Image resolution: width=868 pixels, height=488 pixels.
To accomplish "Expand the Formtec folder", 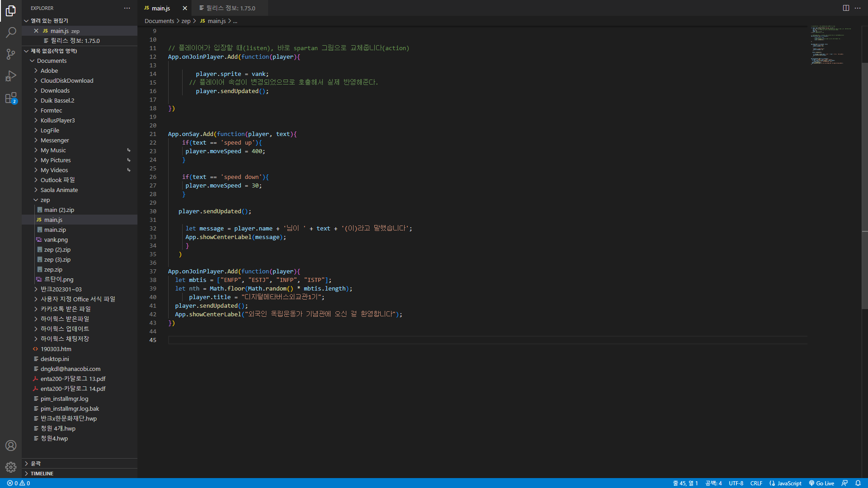I will (80, 111).
